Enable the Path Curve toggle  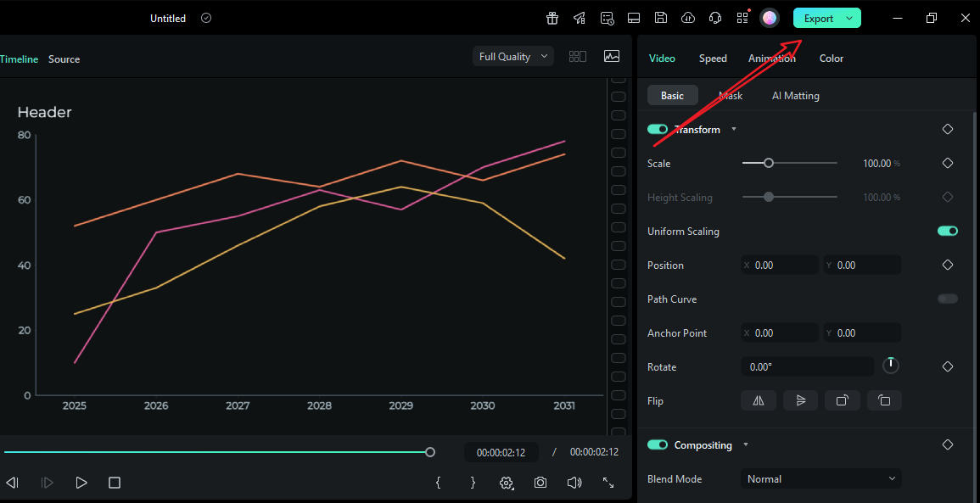pyautogui.click(x=948, y=299)
